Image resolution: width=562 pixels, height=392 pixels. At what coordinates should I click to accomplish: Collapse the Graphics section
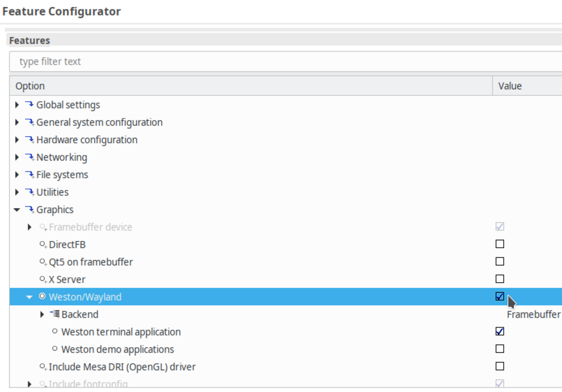[x=17, y=209]
